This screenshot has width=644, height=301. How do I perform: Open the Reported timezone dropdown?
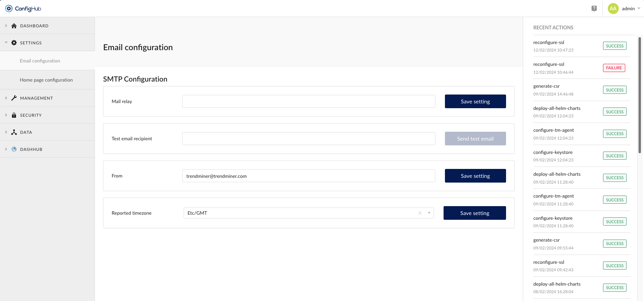[429, 213]
